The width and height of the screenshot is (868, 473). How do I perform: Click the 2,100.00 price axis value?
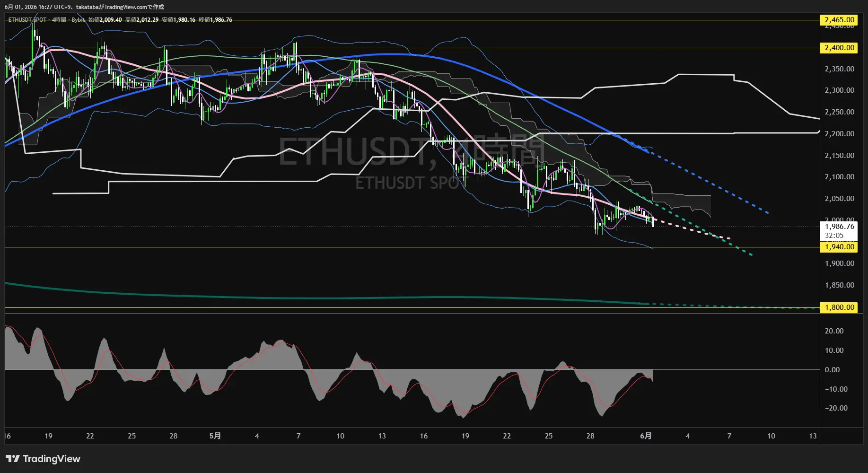840,177
